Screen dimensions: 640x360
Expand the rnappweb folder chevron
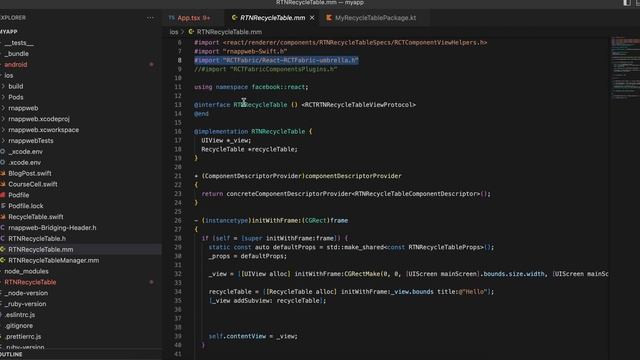(3, 108)
